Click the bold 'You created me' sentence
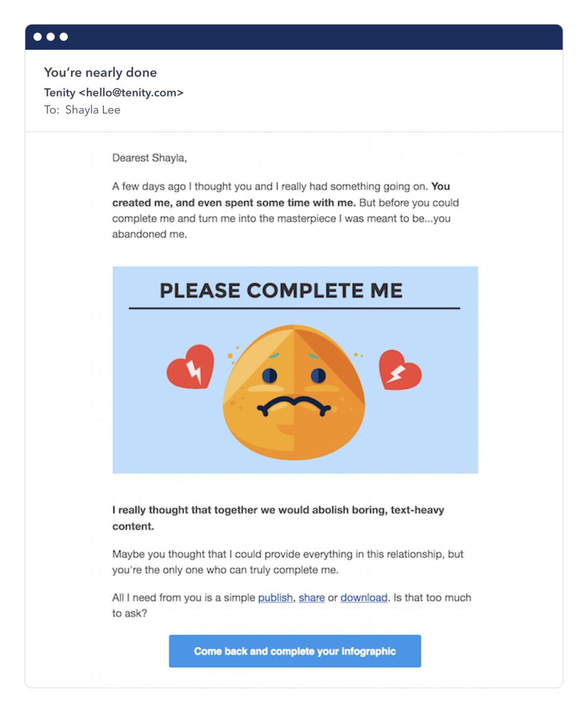The height and width of the screenshot is (712, 588). 234,202
